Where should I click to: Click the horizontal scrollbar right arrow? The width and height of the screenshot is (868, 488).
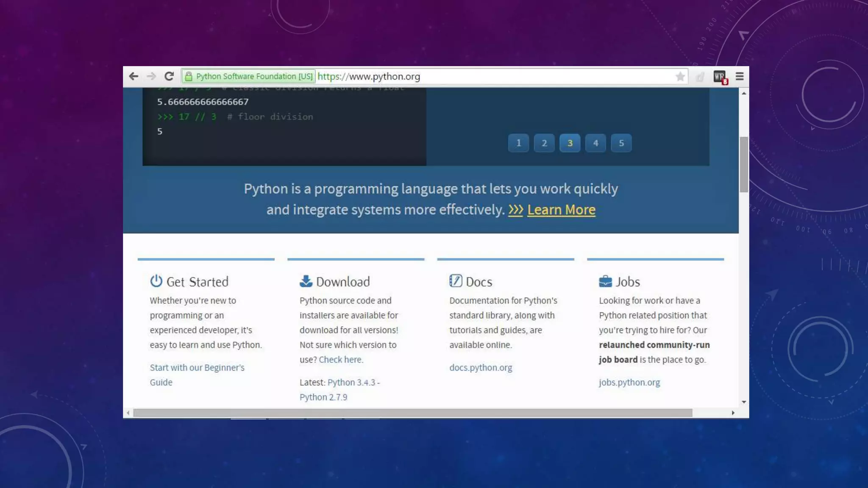[x=733, y=413]
